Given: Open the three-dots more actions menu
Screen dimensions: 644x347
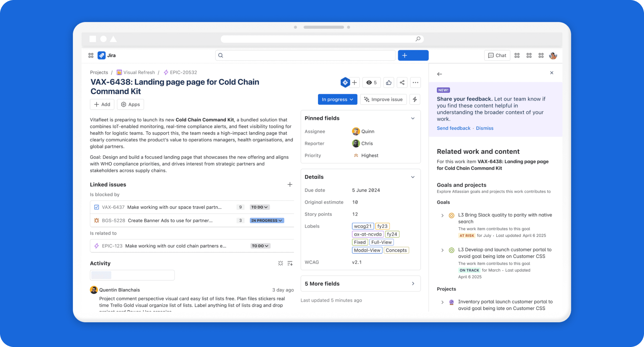Looking at the screenshot, I should [x=415, y=83].
